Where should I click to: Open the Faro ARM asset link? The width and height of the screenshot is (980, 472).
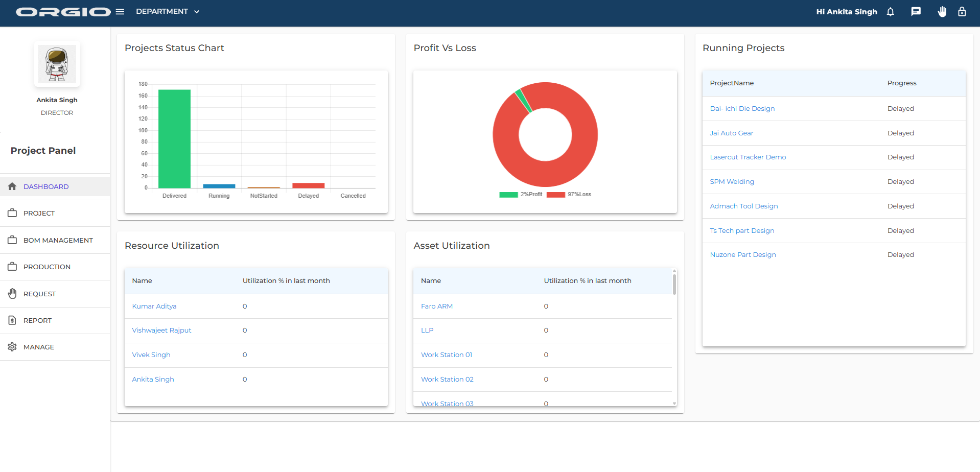point(436,306)
